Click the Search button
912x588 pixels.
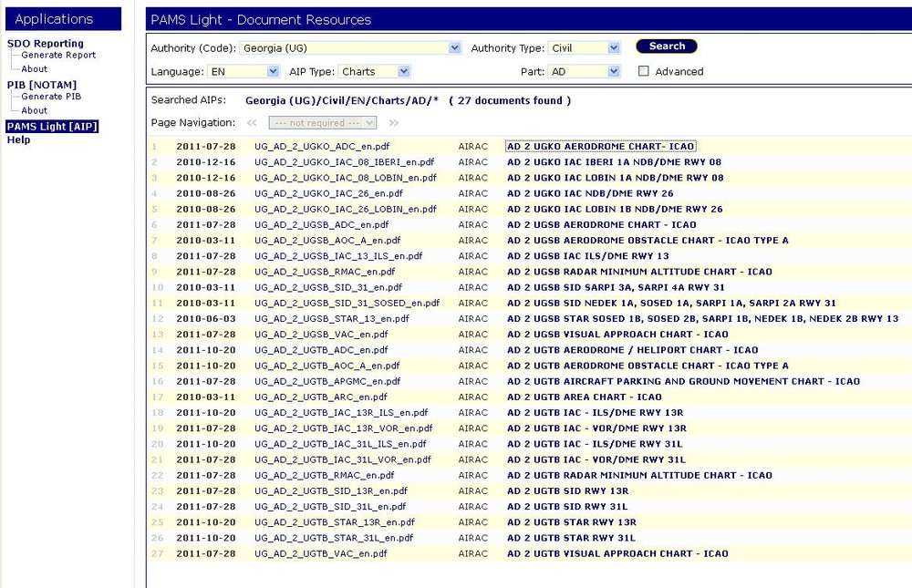[666, 46]
